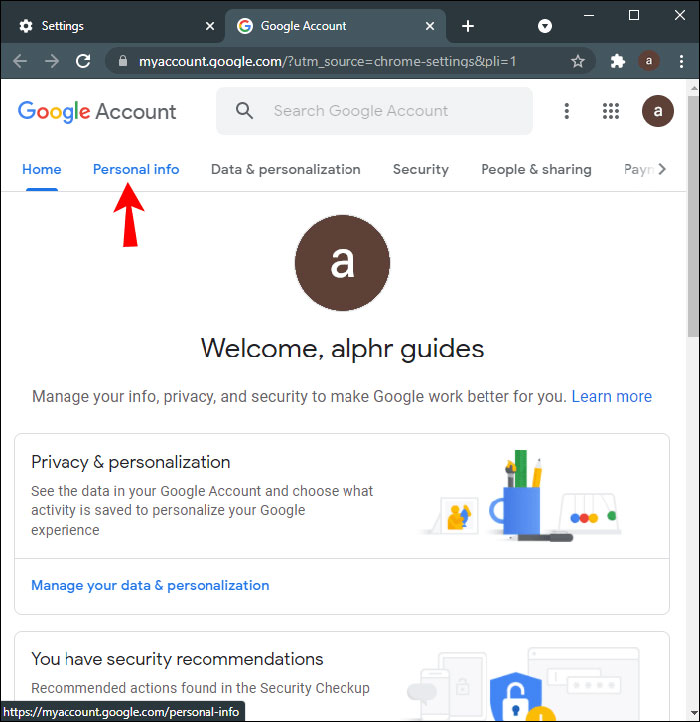Image resolution: width=700 pixels, height=722 pixels.
Task: Select the Data & personalization tab
Action: point(285,169)
